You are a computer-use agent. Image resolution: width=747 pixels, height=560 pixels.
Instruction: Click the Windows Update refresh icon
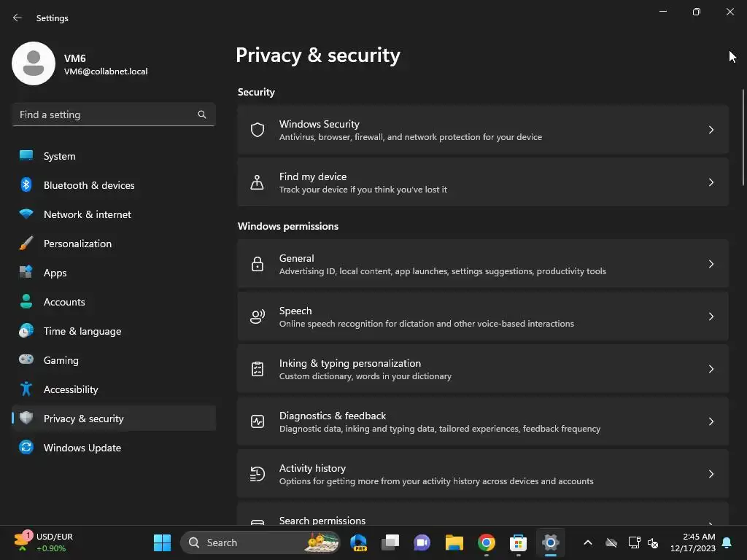tap(26, 447)
